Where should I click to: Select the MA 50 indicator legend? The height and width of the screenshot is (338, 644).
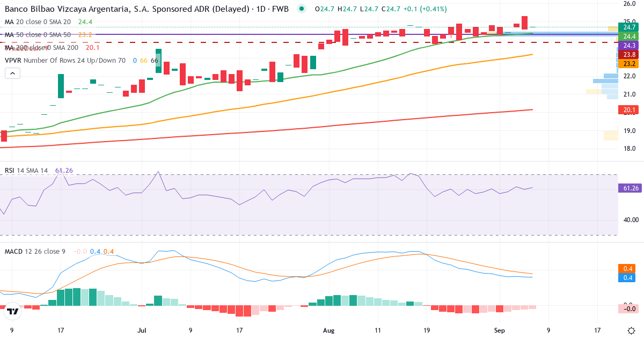point(38,35)
